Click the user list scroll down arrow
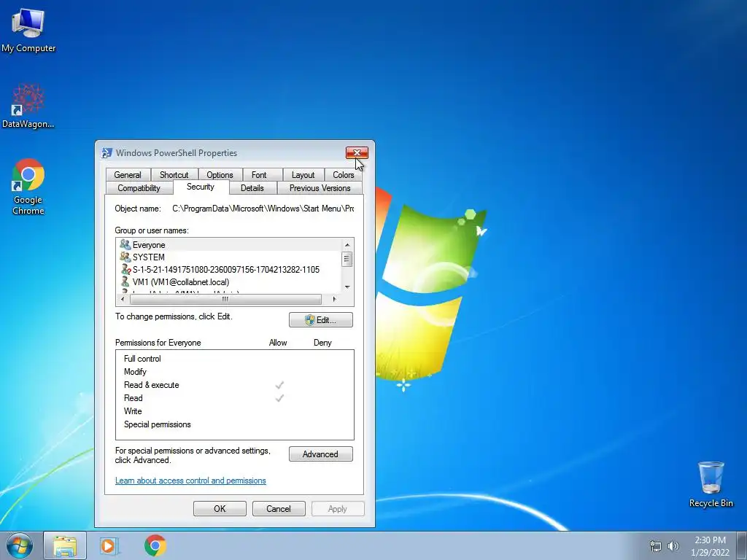The width and height of the screenshot is (747, 560). (347, 287)
